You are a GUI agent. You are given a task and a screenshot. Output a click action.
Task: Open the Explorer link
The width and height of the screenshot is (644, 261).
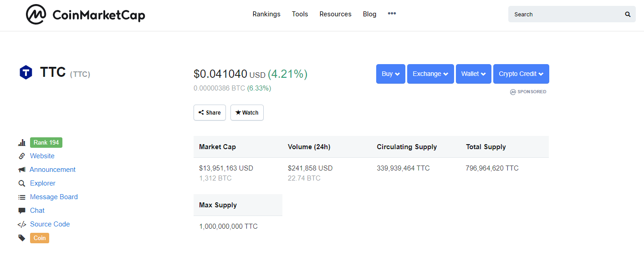tap(43, 183)
